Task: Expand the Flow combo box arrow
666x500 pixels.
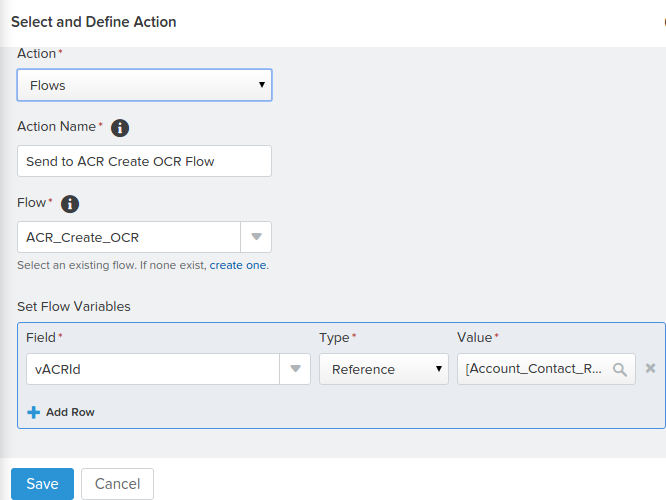Action: point(256,237)
